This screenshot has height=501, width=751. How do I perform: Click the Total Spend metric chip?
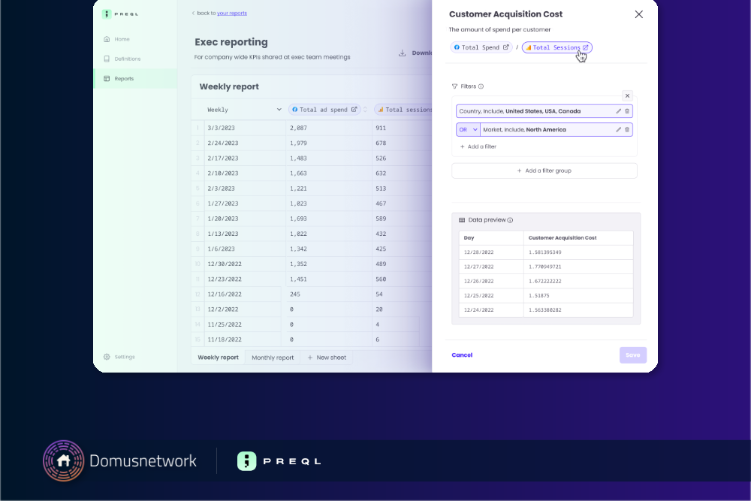tap(481, 47)
